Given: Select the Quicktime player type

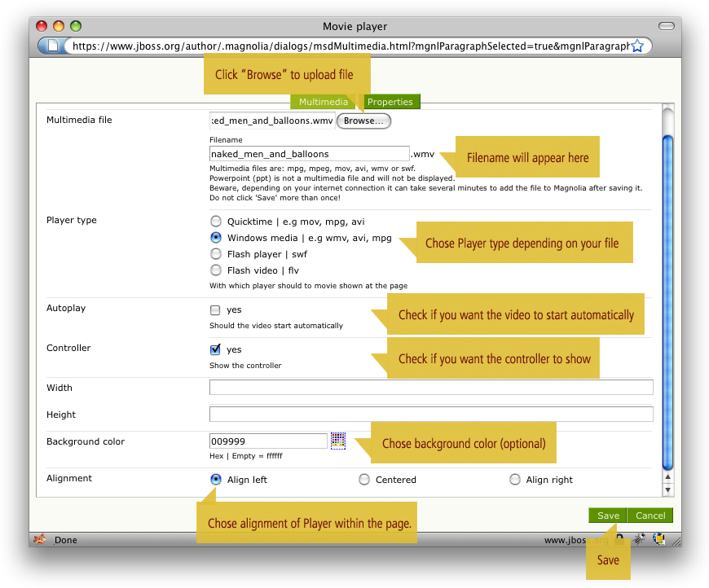Looking at the screenshot, I should (216, 221).
